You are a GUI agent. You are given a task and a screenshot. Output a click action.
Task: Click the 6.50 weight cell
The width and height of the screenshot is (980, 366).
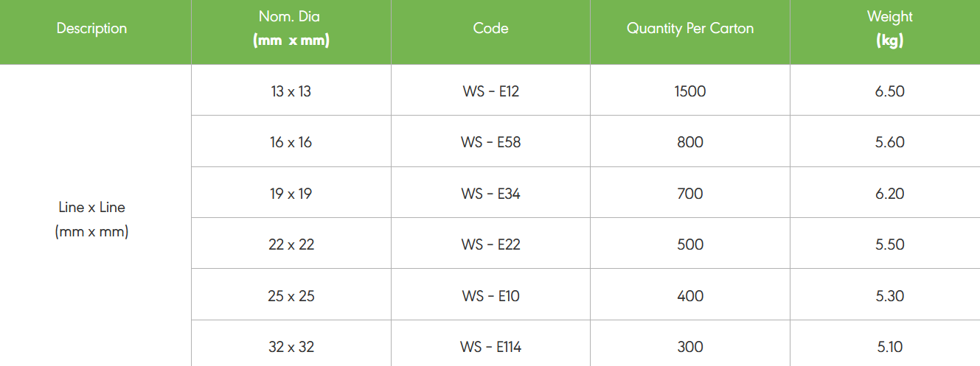click(x=889, y=91)
